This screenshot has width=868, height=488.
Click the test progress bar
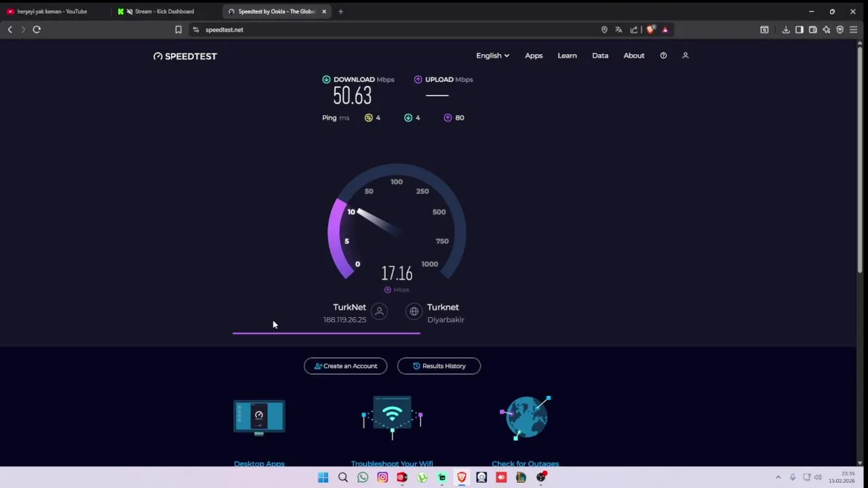pos(326,333)
